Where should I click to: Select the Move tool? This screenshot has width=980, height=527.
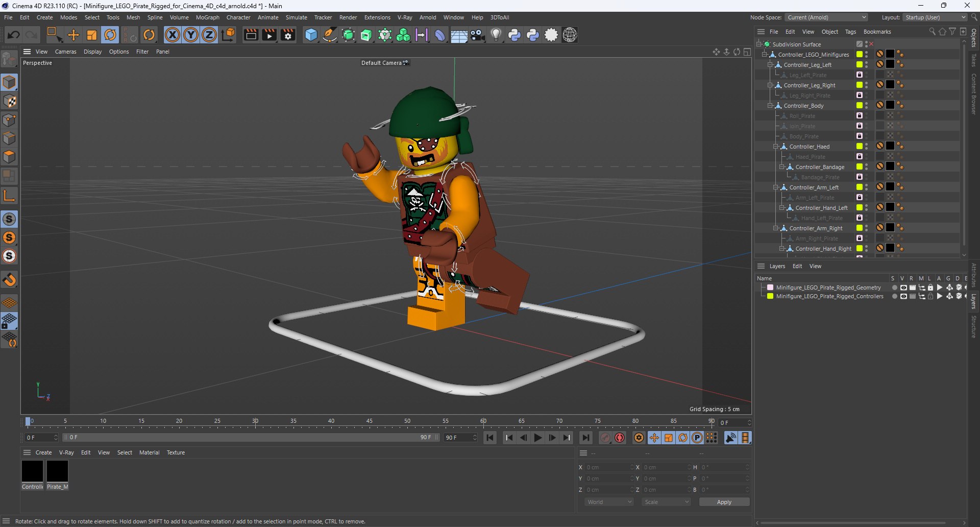click(x=73, y=35)
